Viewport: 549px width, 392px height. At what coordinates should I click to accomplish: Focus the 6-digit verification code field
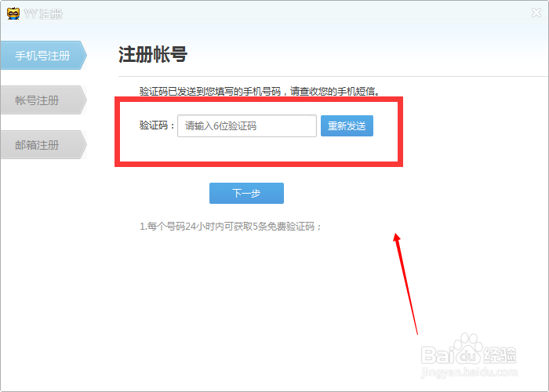pyautogui.click(x=247, y=125)
